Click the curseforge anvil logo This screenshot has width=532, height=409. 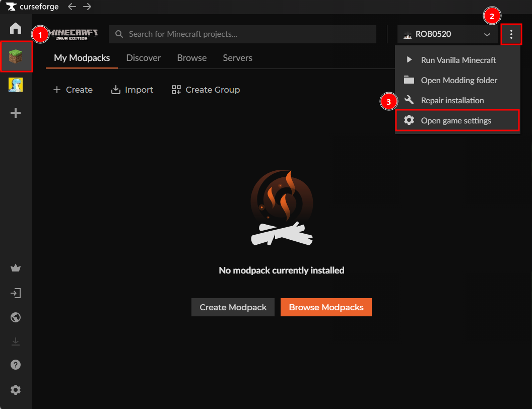tap(11, 7)
